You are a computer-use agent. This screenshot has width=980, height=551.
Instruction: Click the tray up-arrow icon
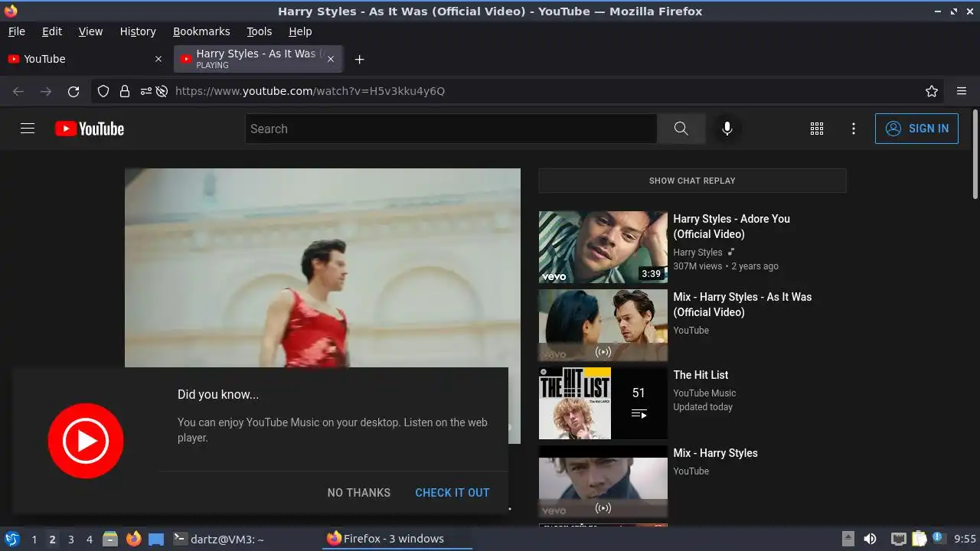(x=848, y=539)
